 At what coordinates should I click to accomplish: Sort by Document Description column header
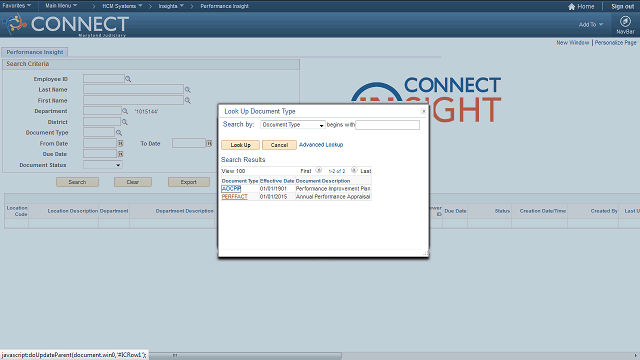coord(323,181)
